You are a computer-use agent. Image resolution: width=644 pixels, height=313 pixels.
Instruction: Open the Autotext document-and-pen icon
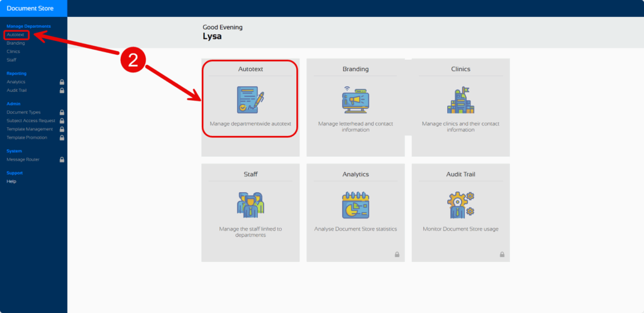pyautogui.click(x=250, y=100)
